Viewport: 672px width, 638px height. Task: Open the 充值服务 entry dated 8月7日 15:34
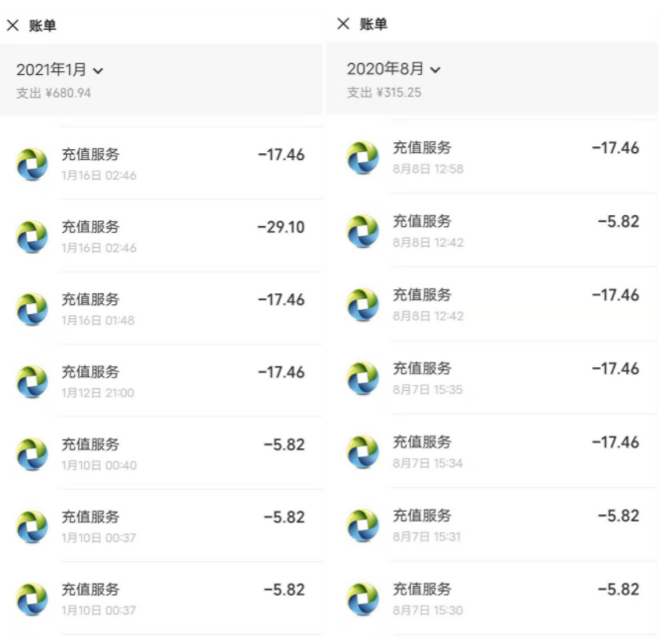coord(493,451)
